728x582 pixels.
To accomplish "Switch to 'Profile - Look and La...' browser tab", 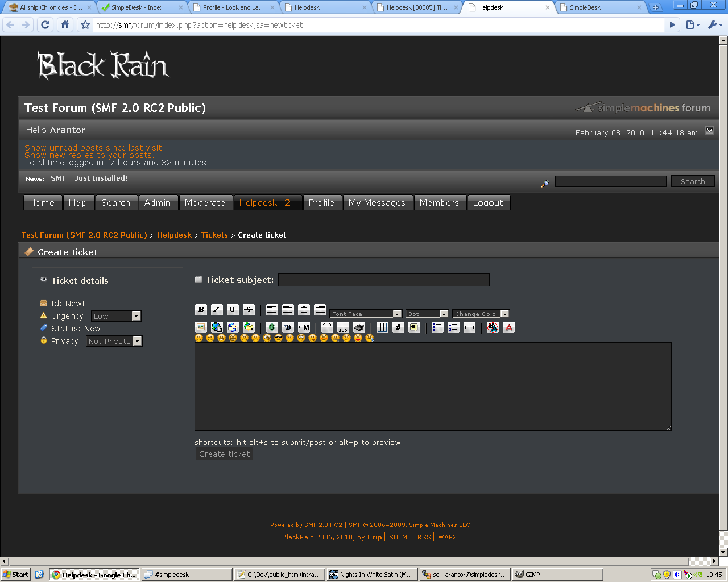I will click(234, 7).
